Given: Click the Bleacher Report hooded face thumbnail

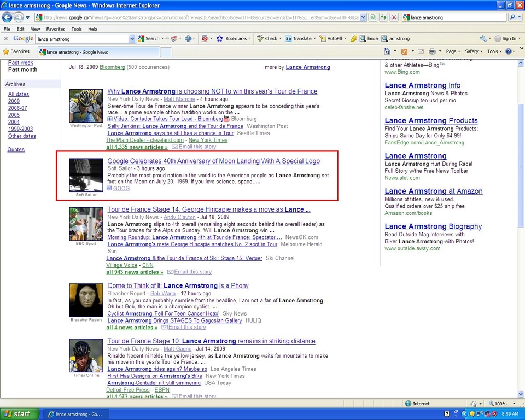Looking at the screenshot, I should pos(86,300).
